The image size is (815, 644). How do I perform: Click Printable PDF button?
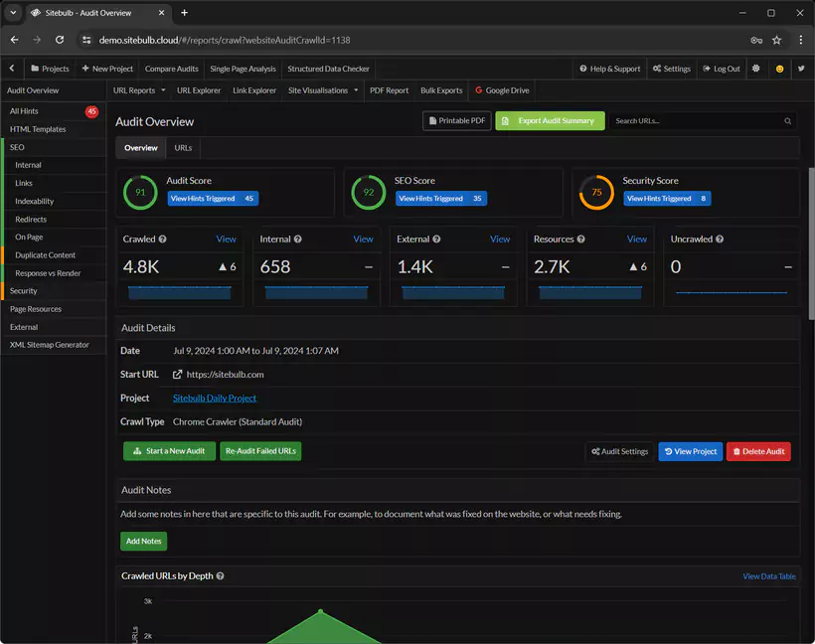457,120
